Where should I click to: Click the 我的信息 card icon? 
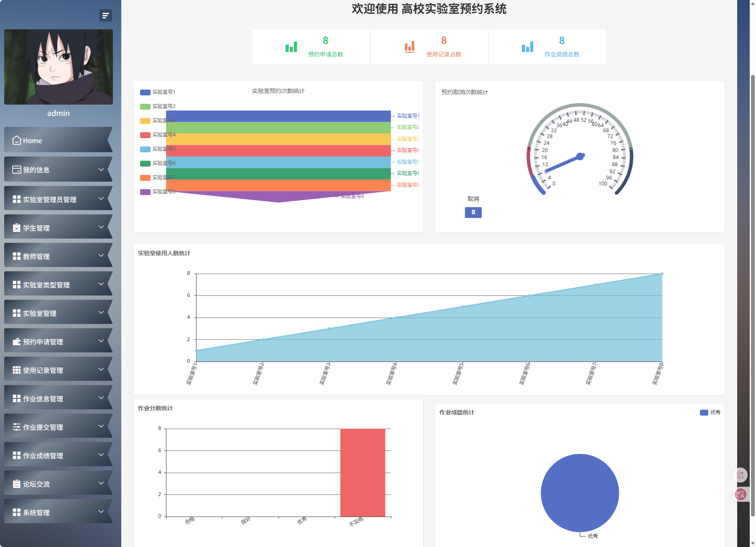coord(17,169)
